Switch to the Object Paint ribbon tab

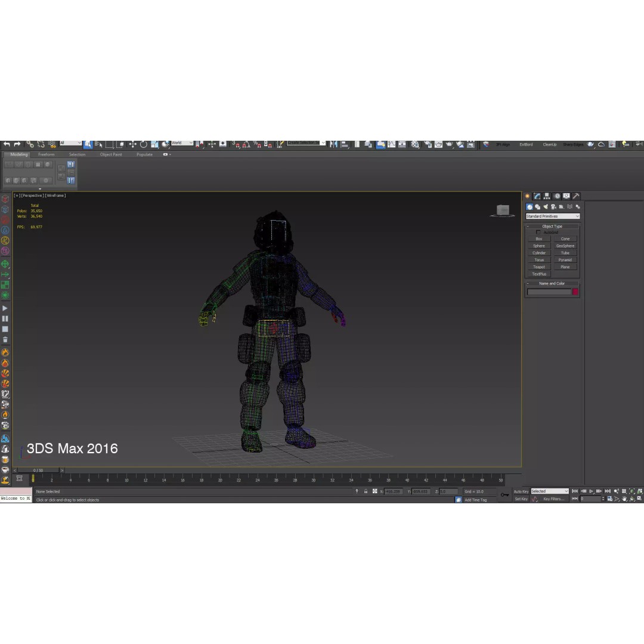coord(111,154)
